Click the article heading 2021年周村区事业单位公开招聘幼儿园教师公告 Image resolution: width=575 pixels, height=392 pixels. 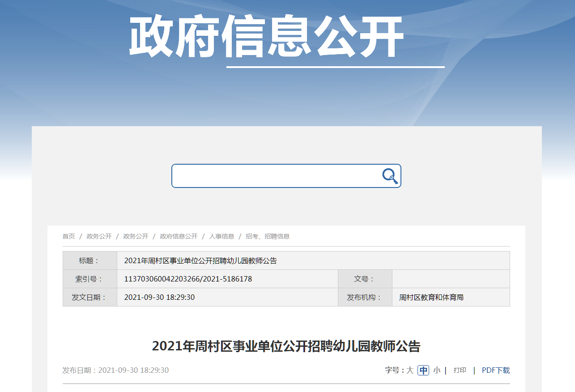tap(286, 346)
